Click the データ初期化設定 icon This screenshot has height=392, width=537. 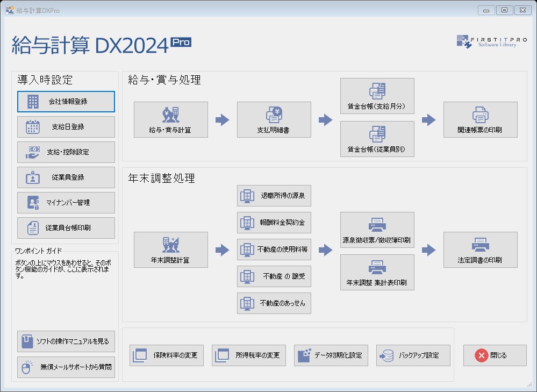tap(304, 355)
